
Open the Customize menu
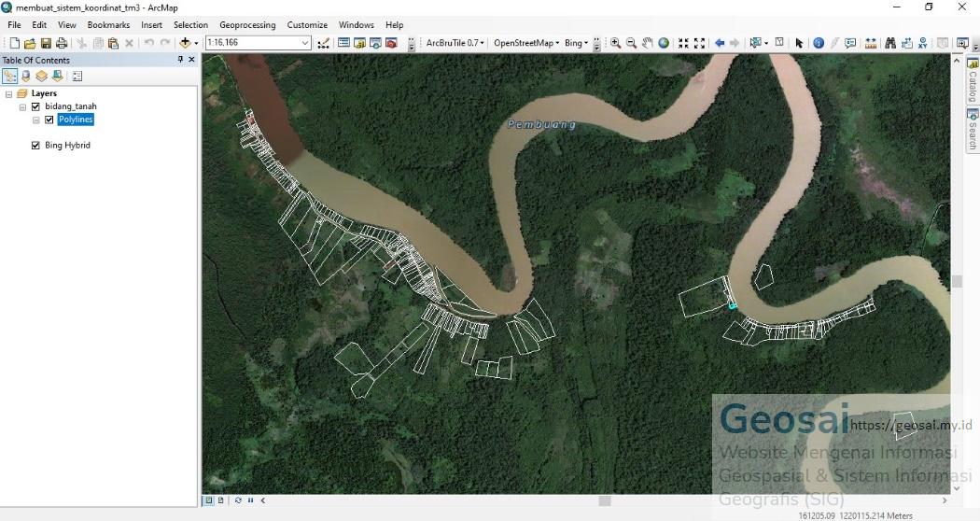click(307, 25)
